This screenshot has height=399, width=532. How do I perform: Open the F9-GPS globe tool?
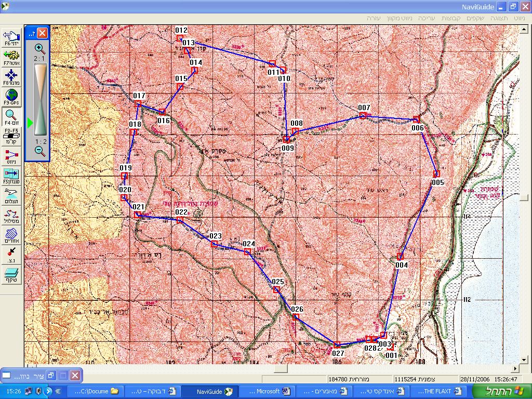(x=11, y=97)
